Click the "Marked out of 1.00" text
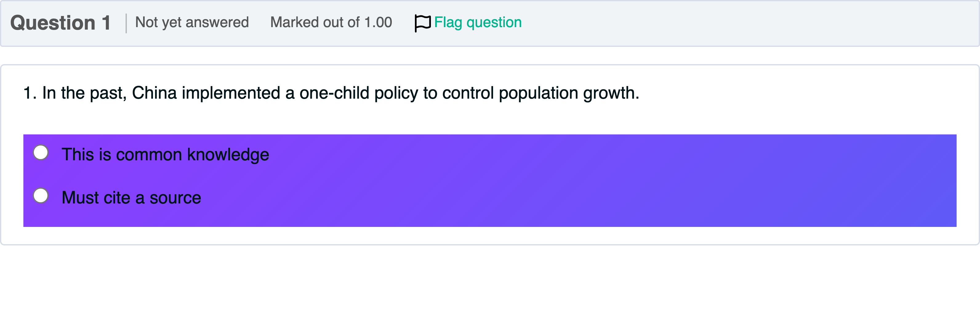The image size is (980, 312). tap(331, 23)
